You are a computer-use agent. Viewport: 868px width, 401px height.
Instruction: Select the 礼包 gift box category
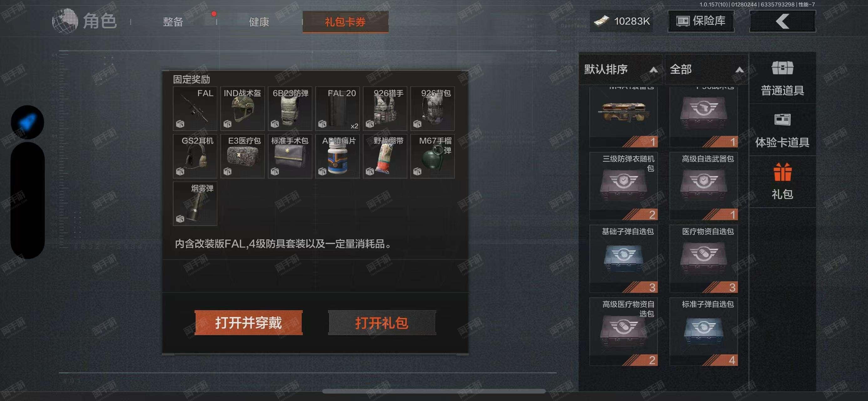tap(782, 181)
